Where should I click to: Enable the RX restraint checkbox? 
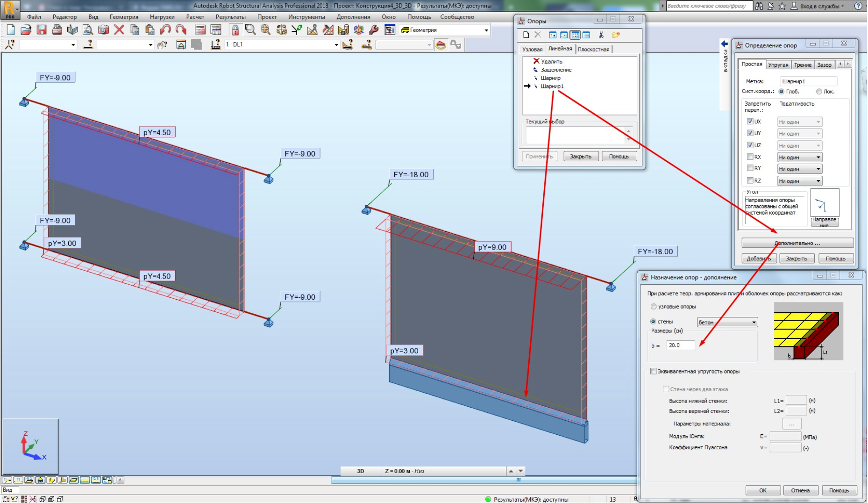coord(750,157)
